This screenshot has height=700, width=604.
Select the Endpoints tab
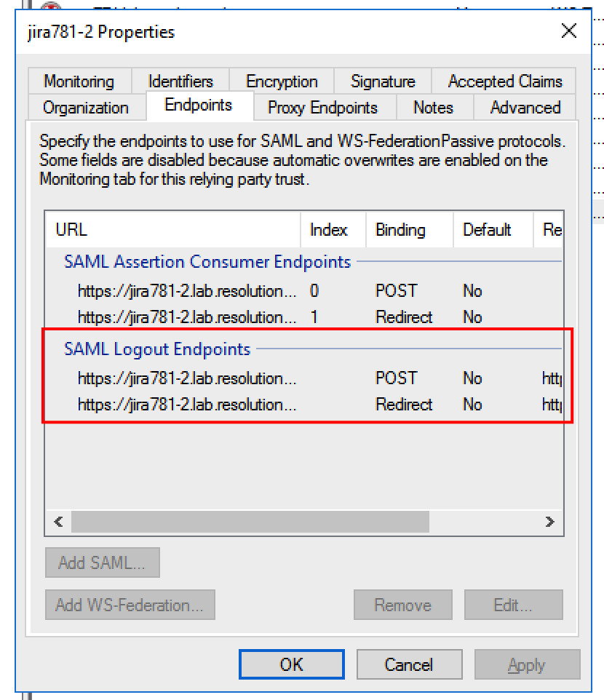[x=199, y=106]
